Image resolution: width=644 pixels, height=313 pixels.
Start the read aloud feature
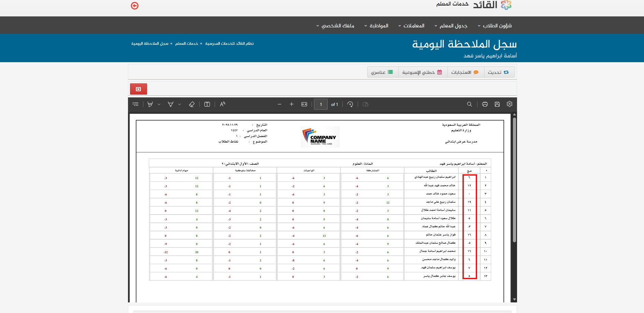pos(223,104)
